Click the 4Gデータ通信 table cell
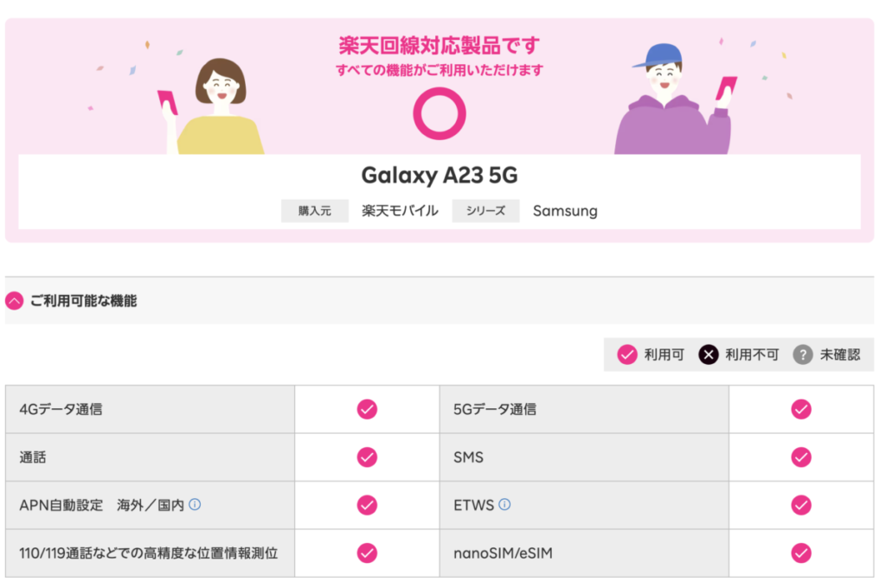886x588 pixels. [151, 409]
